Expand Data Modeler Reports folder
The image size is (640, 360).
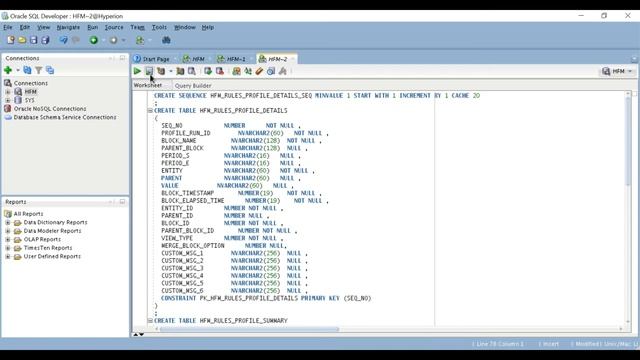(x=8, y=231)
